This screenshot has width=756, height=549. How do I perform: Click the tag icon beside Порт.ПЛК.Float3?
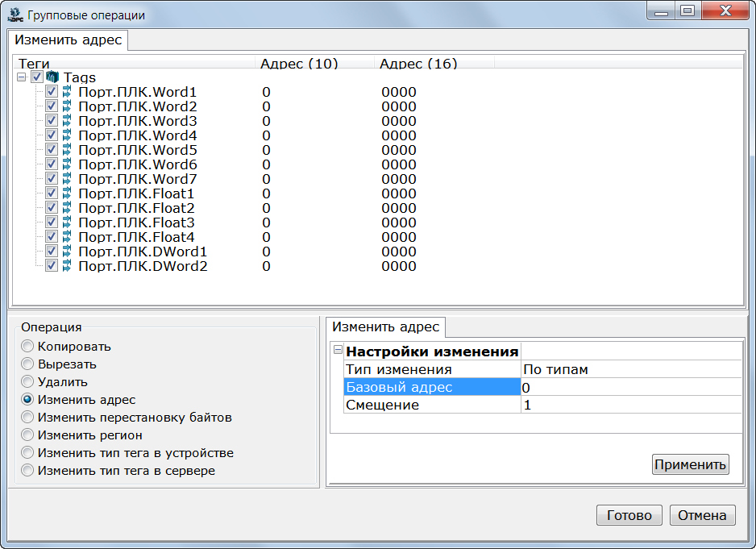[x=67, y=223]
